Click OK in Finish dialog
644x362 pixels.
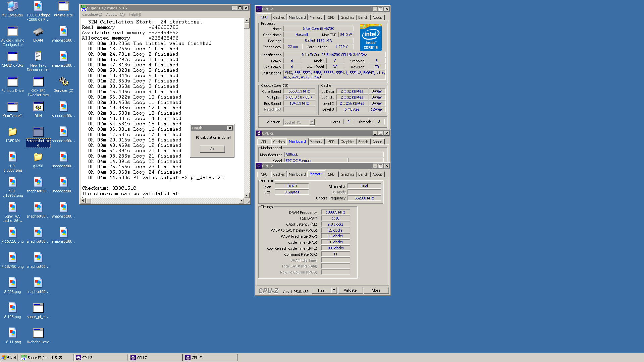(212, 149)
